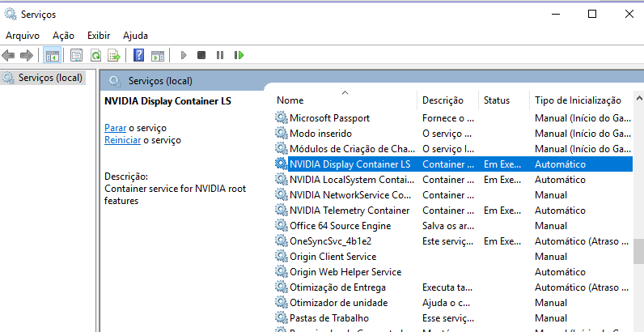Select the Otimização de Entrega service
The width and height of the screenshot is (644, 332).
(453, 287)
